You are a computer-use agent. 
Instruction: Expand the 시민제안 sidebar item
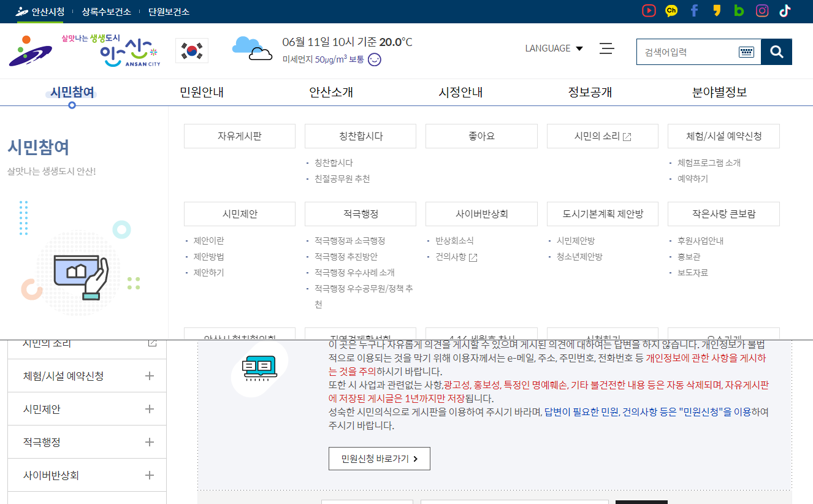tap(149, 409)
